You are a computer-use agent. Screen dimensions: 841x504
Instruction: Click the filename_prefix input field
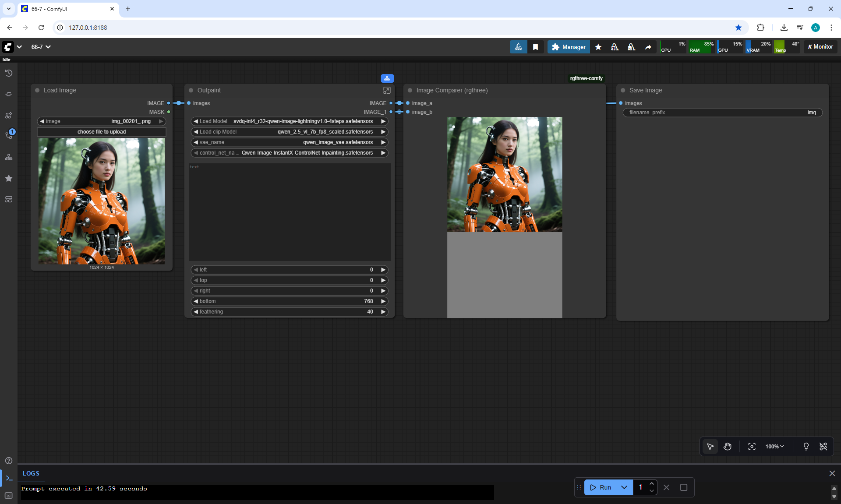tap(722, 113)
